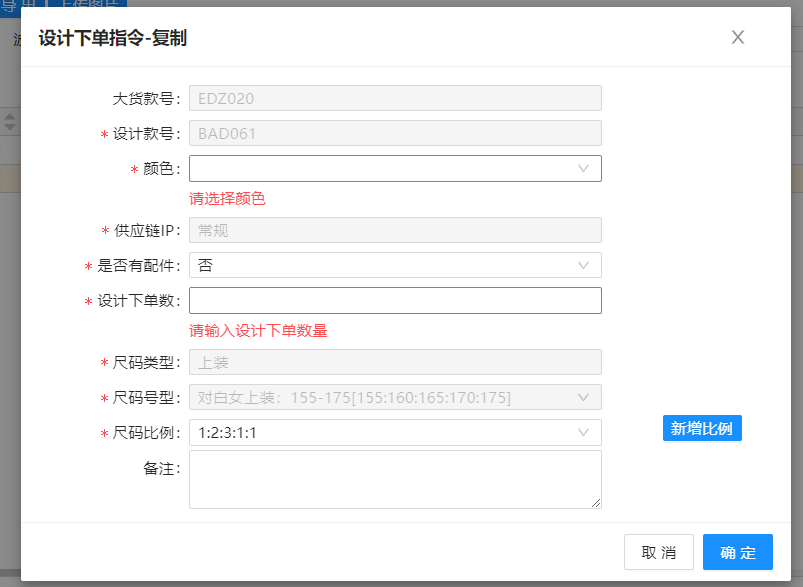Focus the 设计下单数 quantity input
Viewport: 803px width, 587px height.
point(395,301)
